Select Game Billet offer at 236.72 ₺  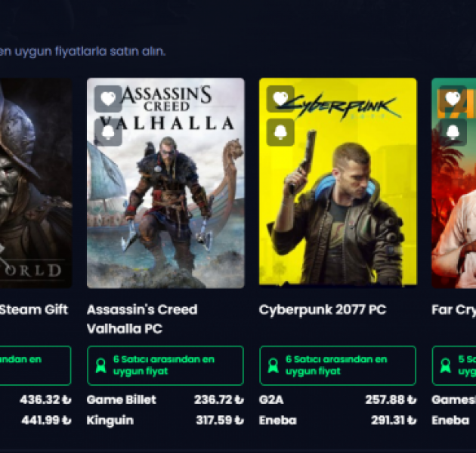pyautogui.click(x=165, y=399)
